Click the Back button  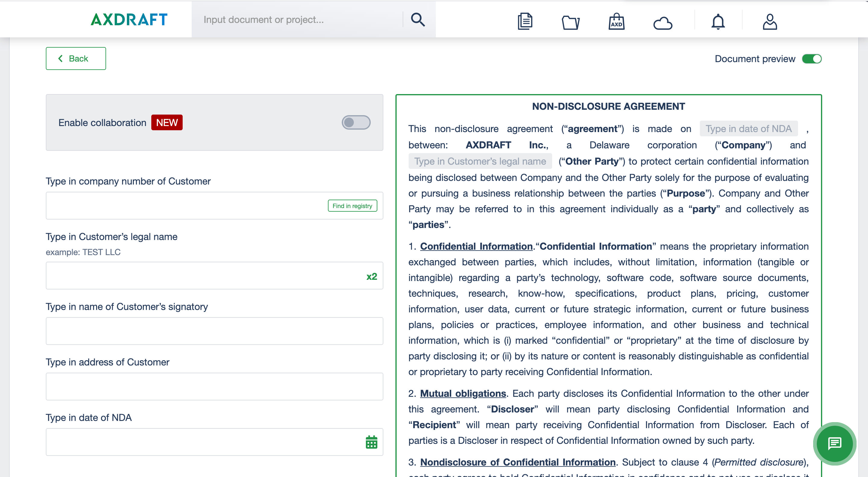[76, 59]
